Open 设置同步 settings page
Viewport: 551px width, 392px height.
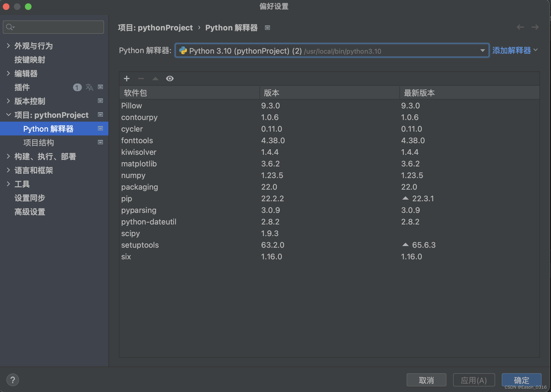click(30, 198)
